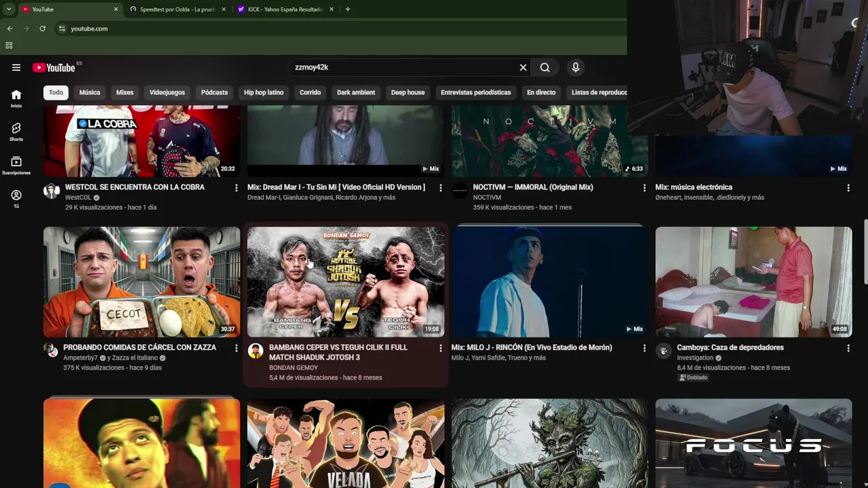Open title WESTCOL SE ENCUENTRA CON LA COBRA

(x=134, y=187)
